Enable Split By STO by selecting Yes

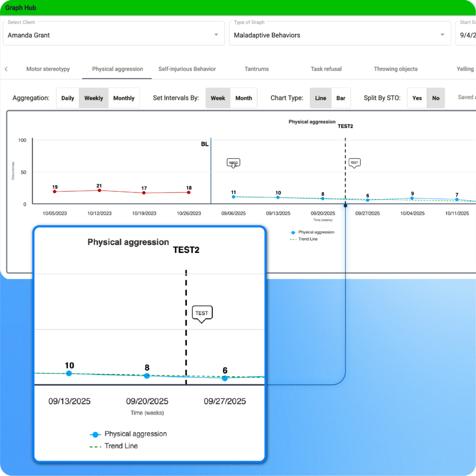(416, 98)
